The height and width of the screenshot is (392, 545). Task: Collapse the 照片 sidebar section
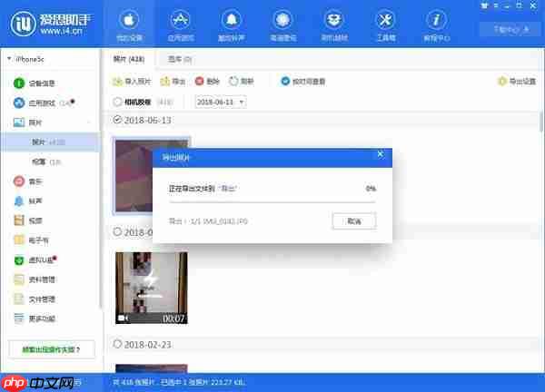[x=88, y=121]
